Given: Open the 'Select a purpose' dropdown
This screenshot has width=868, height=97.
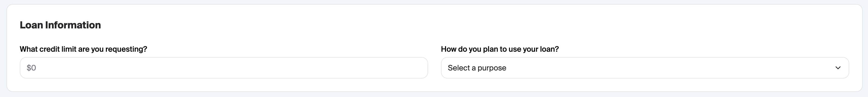Looking at the screenshot, I should tap(645, 68).
